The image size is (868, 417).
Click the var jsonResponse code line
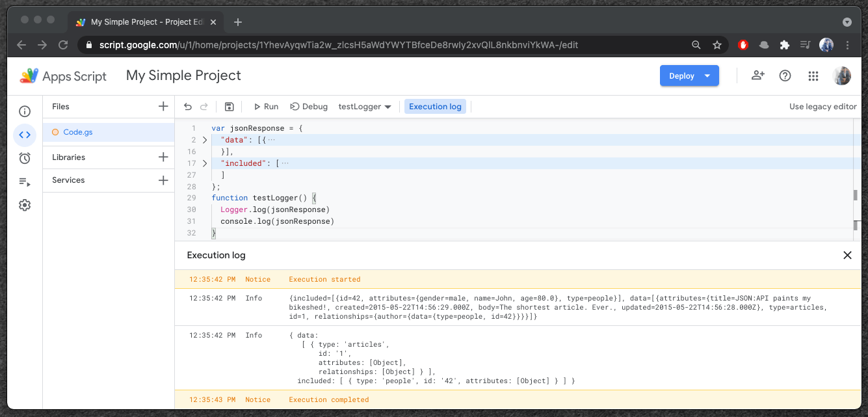257,128
